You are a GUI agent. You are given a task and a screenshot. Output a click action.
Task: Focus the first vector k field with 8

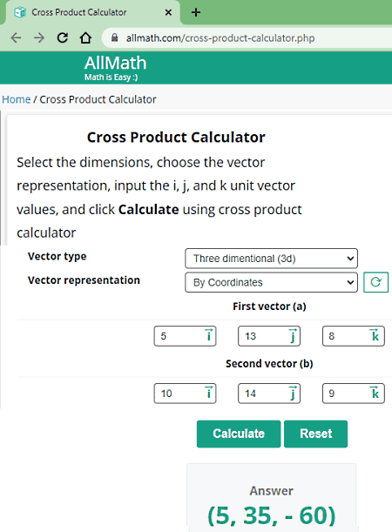354,336
